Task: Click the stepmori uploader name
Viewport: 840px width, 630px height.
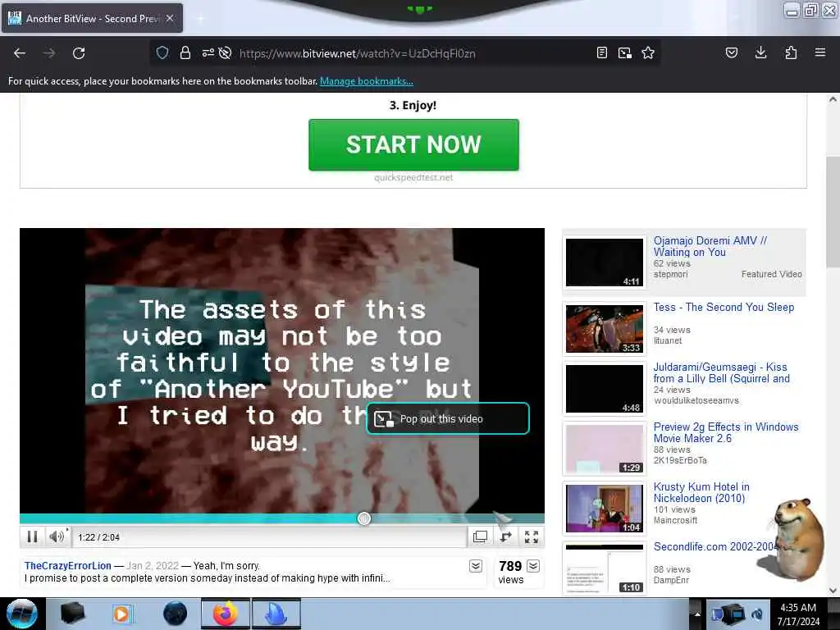Action: pyautogui.click(x=670, y=274)
